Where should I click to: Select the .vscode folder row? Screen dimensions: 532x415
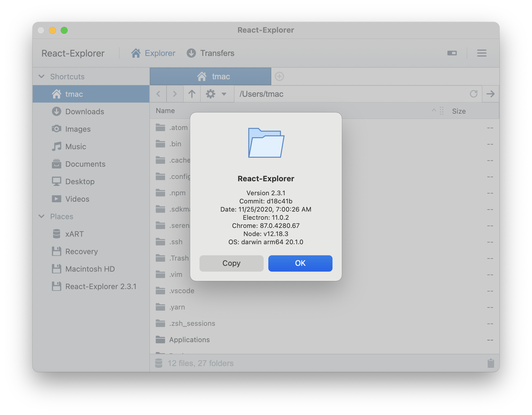click(x=324, y=291)
